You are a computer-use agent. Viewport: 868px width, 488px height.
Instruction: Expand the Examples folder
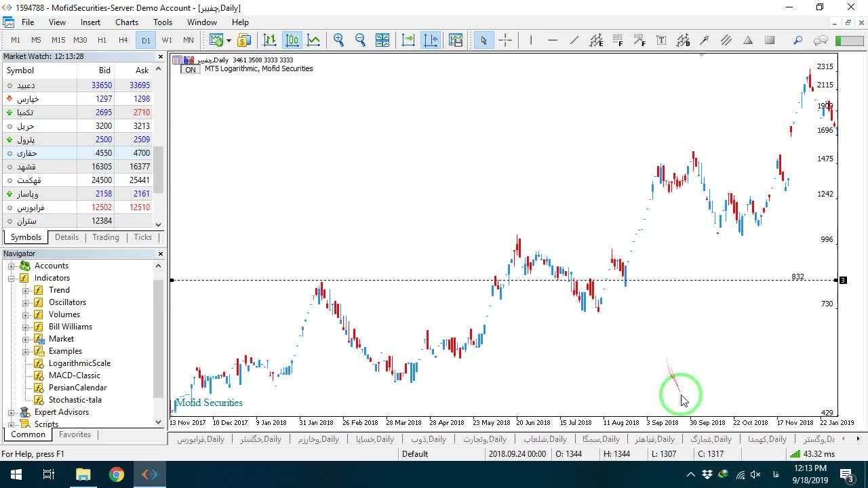26,351
